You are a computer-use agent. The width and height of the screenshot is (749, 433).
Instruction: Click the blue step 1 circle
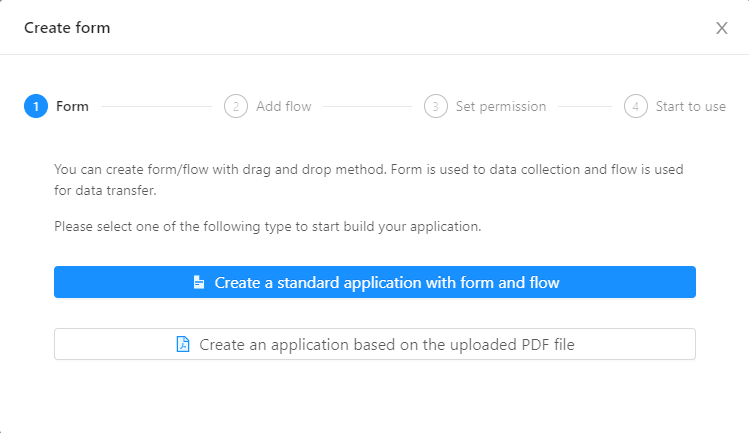point(36,106)
